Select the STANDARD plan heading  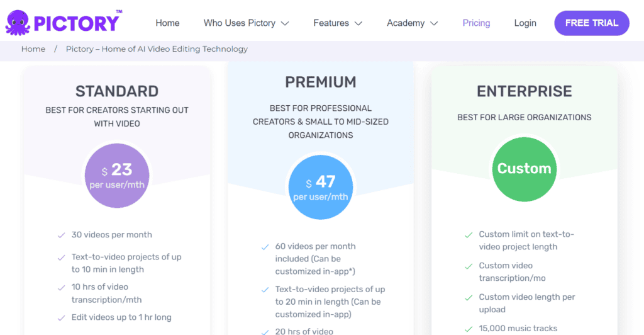[x=117, y=91]
